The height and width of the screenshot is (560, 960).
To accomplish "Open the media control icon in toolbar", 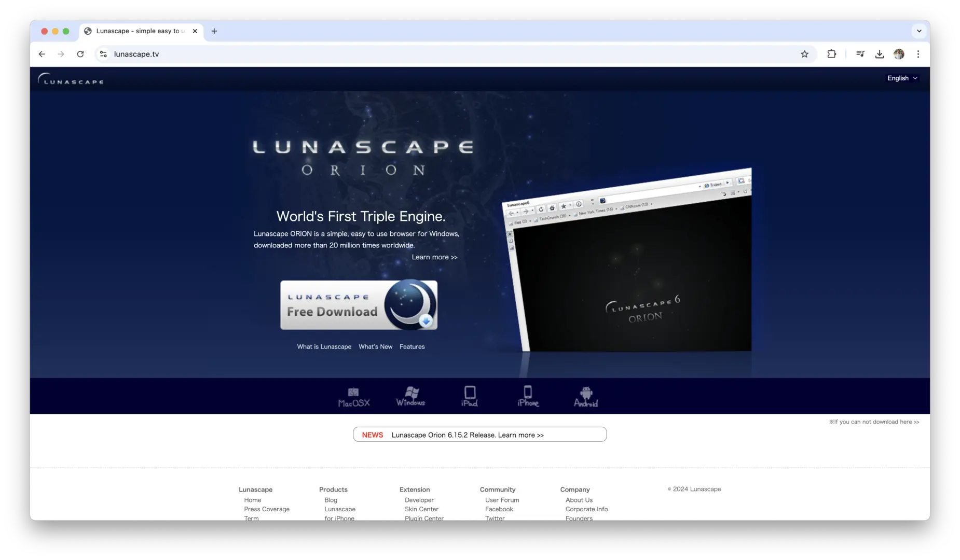I will click(x=860, y=54).
